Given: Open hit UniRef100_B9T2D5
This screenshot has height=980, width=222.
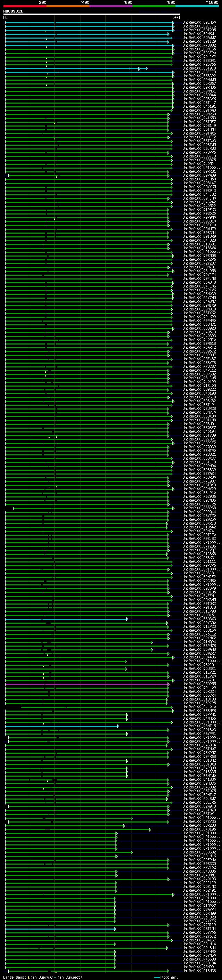Looking at the screenshot, I should click(x=199, y=30).
